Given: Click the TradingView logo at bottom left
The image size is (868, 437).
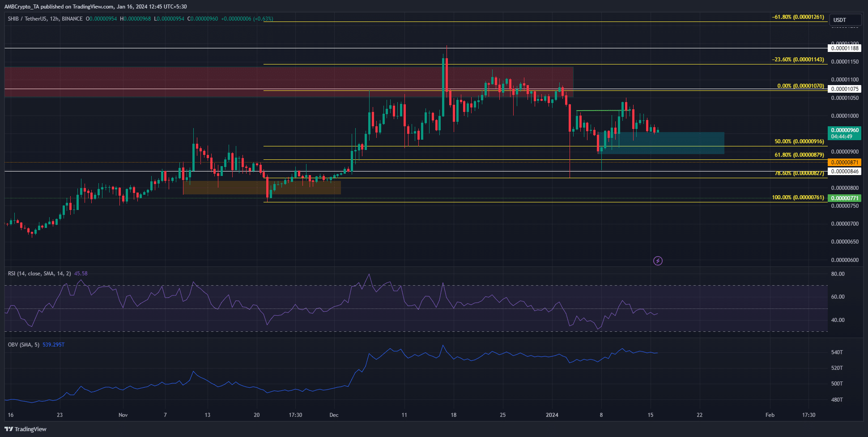Looking at the screenshot, I should (x=26, y=429).
